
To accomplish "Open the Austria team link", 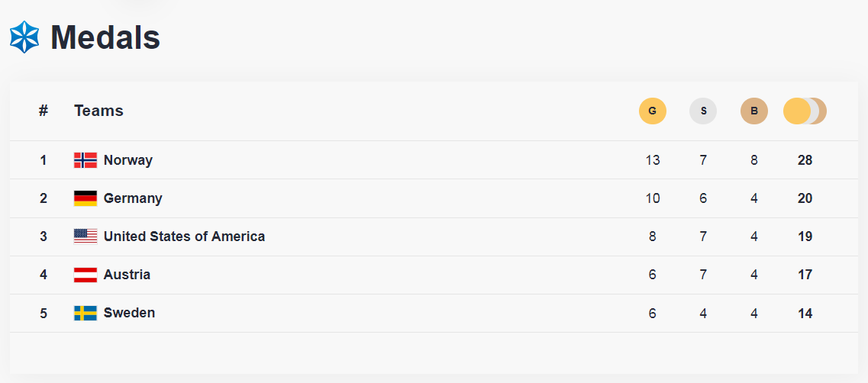I will pos(127,275).
